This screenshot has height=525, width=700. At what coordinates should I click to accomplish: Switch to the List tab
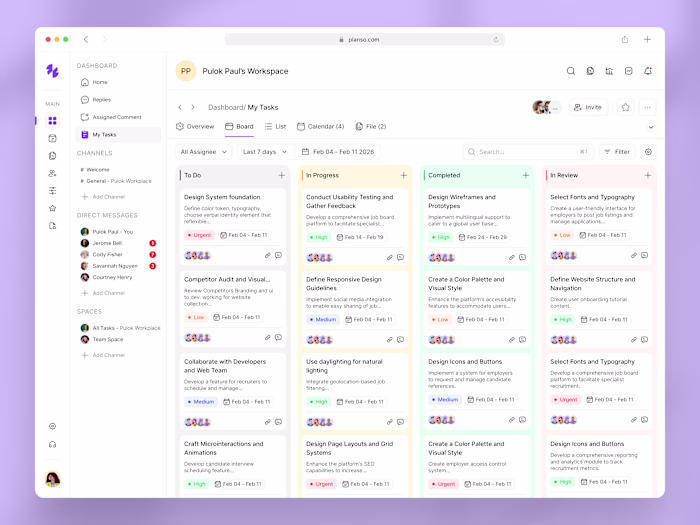275,126
